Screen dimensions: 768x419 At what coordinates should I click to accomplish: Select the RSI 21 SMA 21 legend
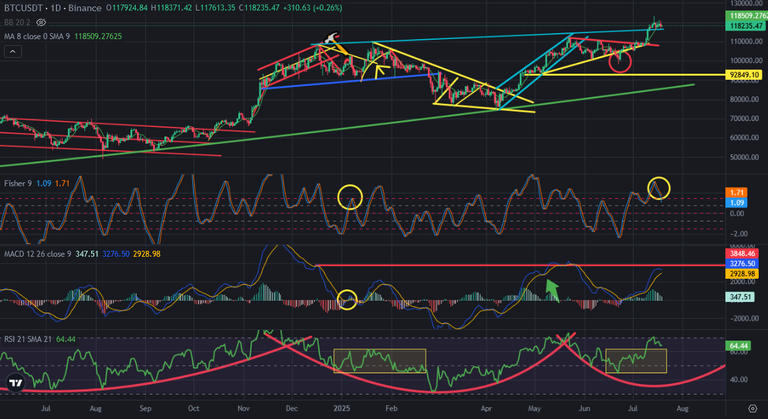point(28,339)
